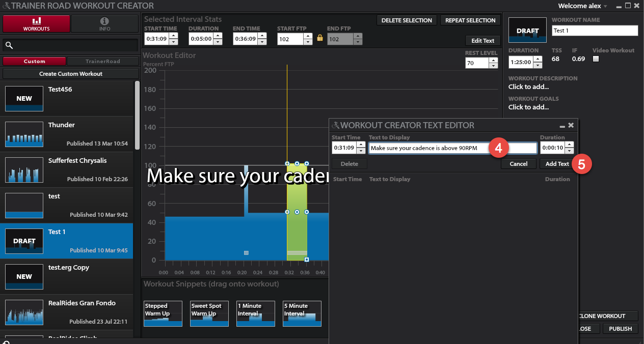Increase End Time with up arrow
The width and height of the screenshot is (644, 344).
tap(262, 36)
